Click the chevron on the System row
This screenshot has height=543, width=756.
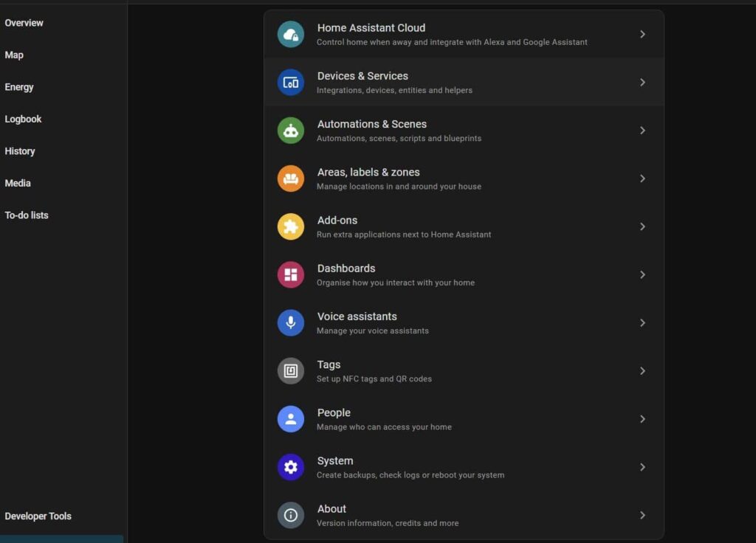pyautogui.click(x=643, y=467)
